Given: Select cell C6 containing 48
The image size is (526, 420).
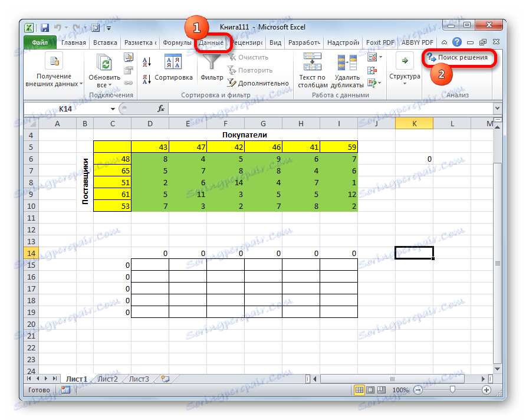Looking at the screenshot, I should click(x=112, y=159).
